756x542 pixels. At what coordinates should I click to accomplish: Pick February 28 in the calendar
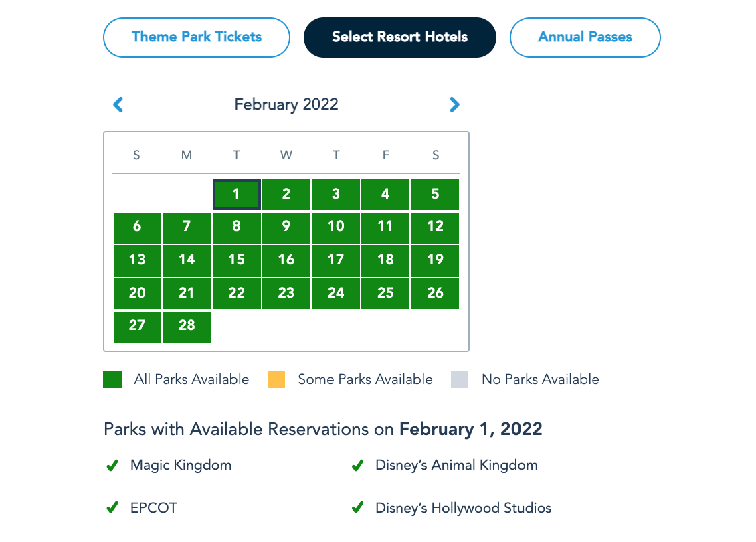tap(187, 326)
